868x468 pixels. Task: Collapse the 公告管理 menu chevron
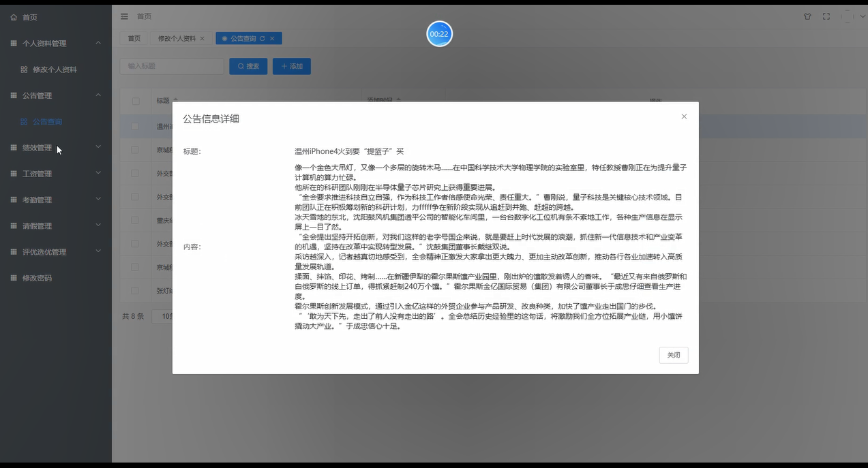tap(98, 95)
